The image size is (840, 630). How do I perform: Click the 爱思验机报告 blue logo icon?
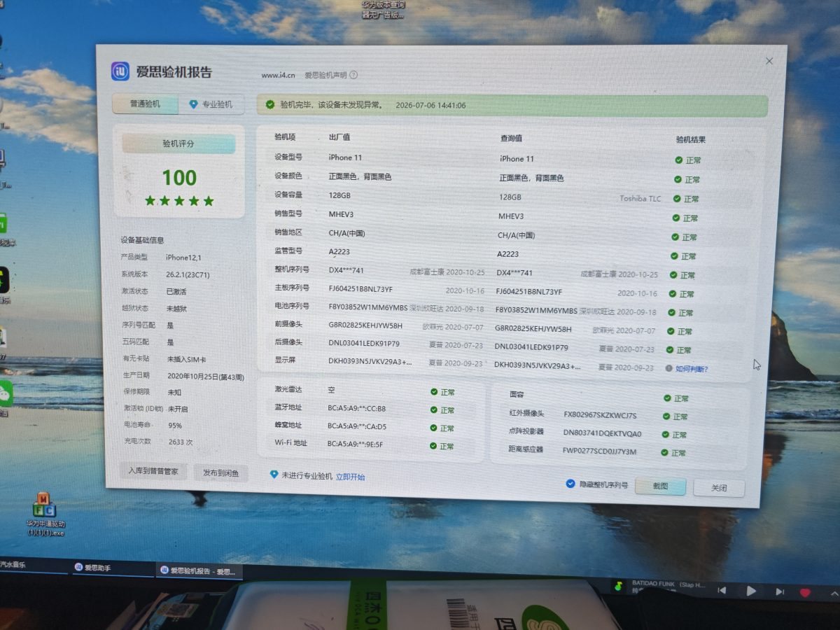pos(120,71)
